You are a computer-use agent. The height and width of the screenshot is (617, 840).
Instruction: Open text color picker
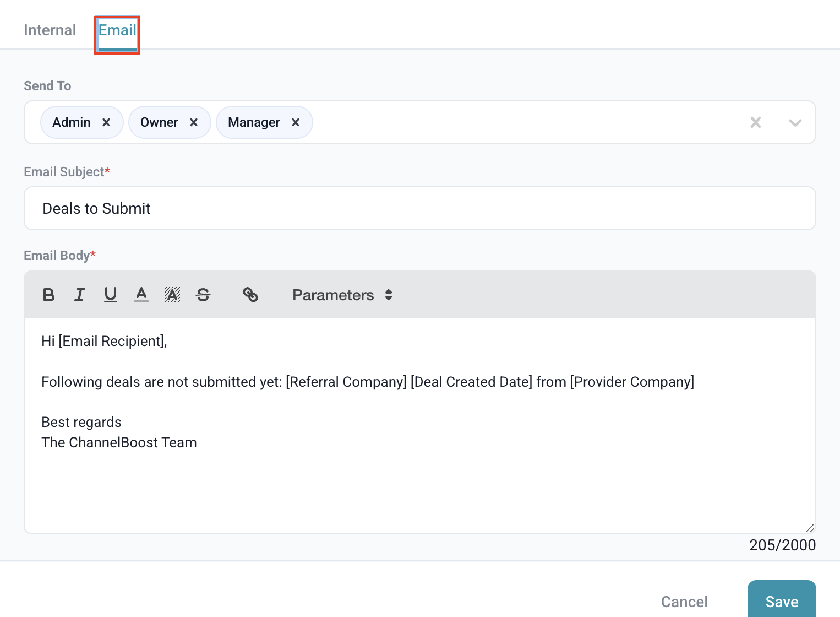[x=141, y=295]
